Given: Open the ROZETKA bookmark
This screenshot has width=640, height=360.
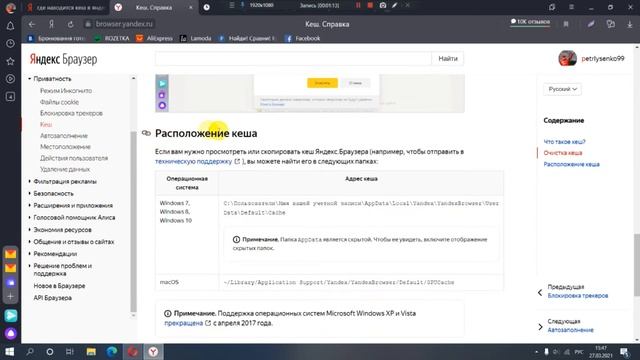Looking at the screenshot, I should click(x=111, y=38).
